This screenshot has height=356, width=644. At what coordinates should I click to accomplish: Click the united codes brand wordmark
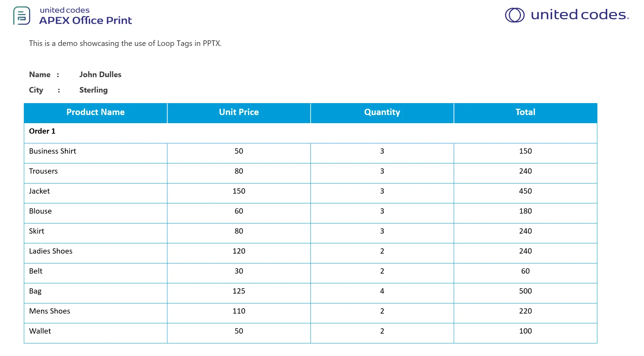coord(580,15)
